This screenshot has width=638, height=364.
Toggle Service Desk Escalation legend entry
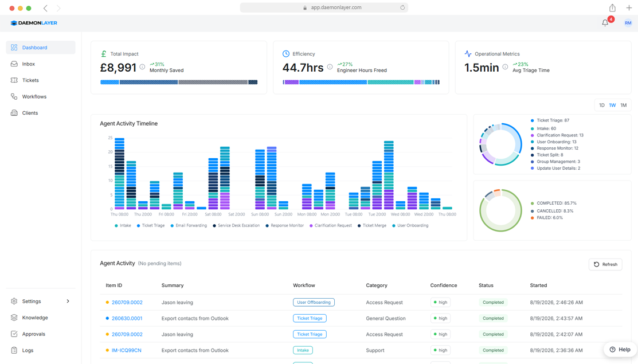(236, 225)
